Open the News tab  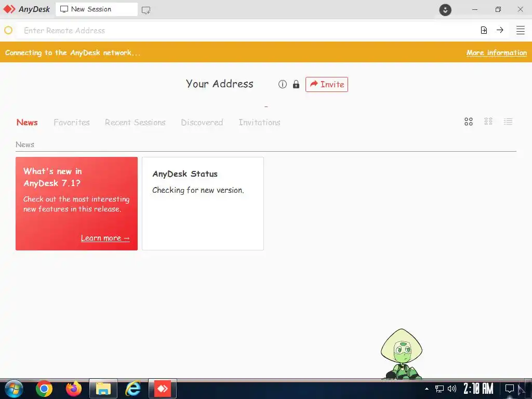(x=27, y=122)
